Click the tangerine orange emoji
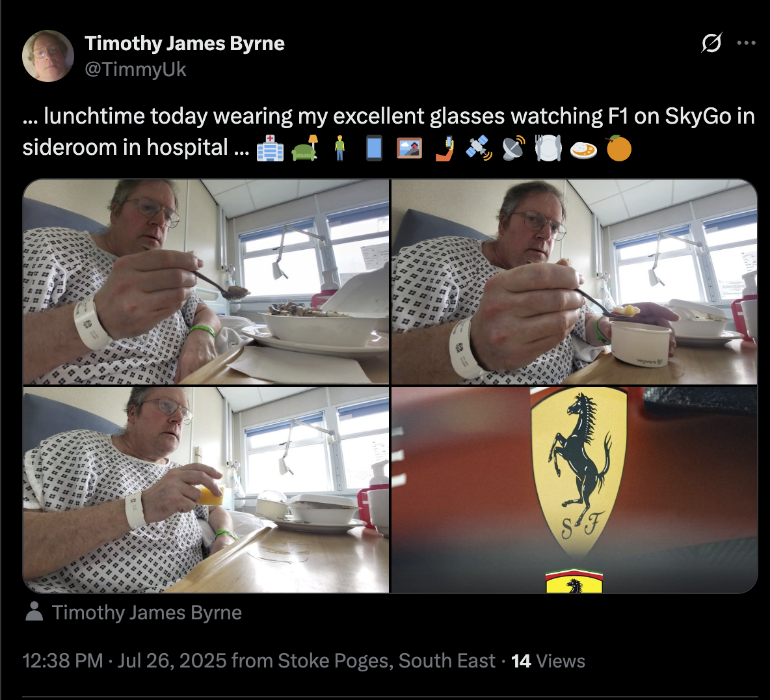This screenshot has height=700, width=770. [618, 148]
